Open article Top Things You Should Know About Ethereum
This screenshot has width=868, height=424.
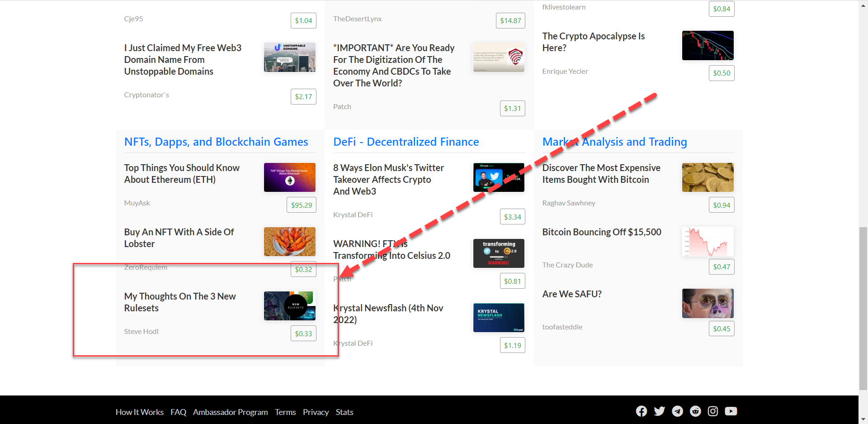(182, 174)
